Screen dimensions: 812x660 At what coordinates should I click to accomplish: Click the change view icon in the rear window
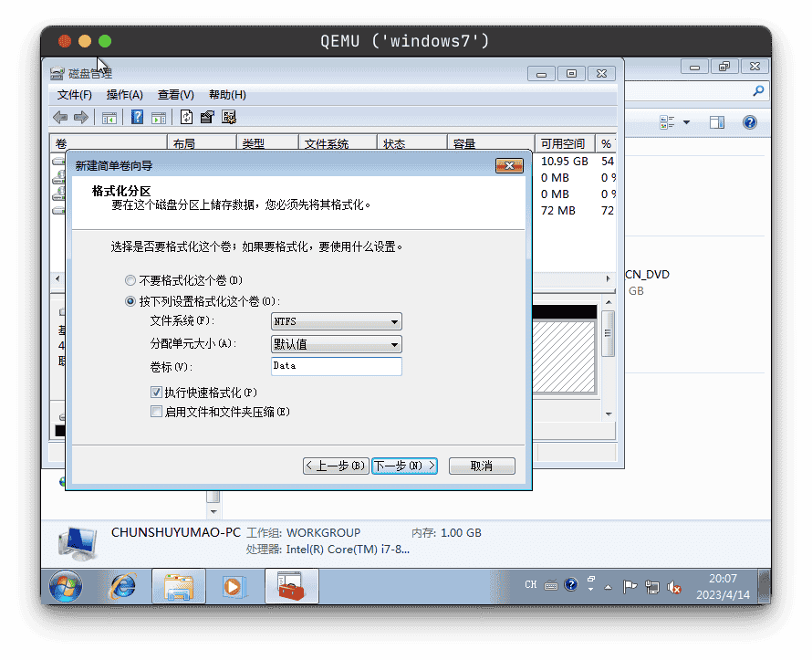(667, 122)
